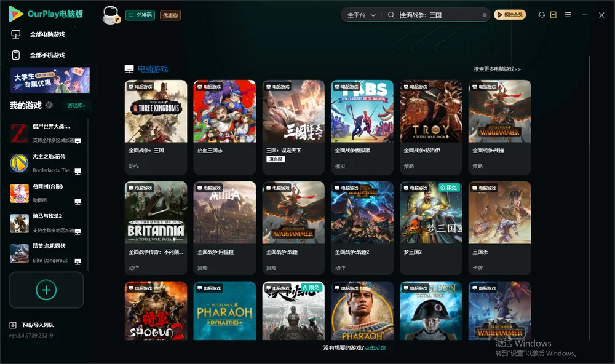Open the 游戏库> link
This screenshot has height=364, width=615.
(x=76, y=106)
